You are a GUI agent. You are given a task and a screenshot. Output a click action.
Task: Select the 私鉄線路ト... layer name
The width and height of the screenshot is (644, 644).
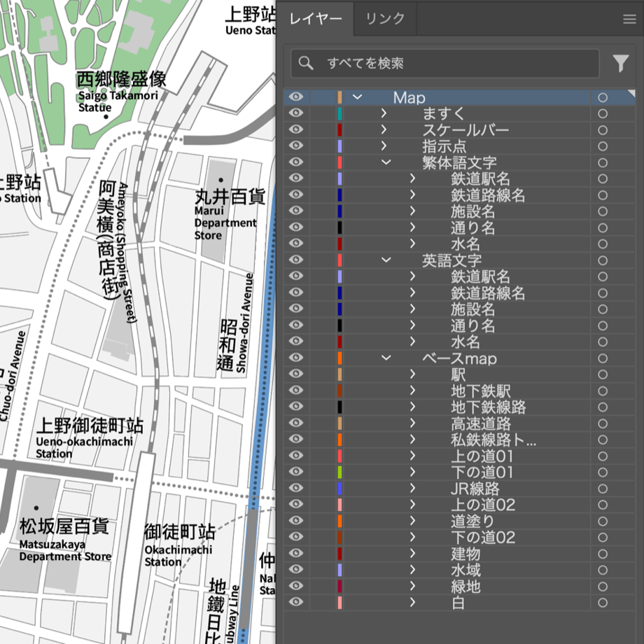[493, 440]
